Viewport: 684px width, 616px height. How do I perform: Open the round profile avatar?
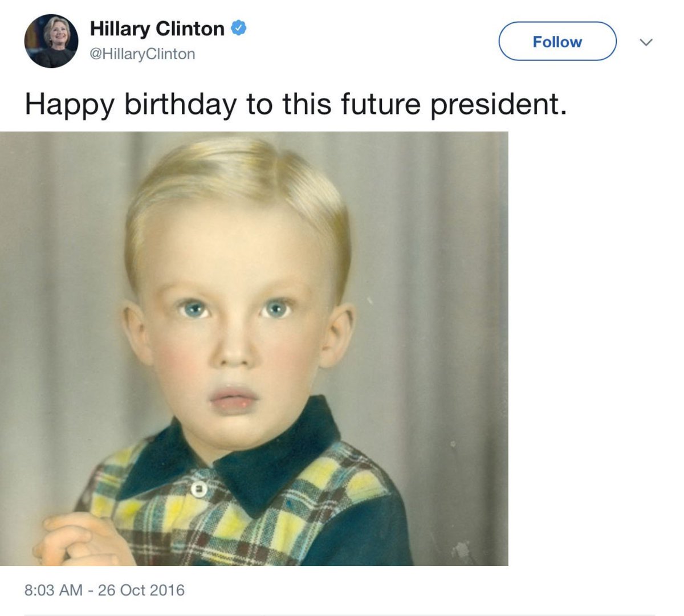[x=51, y=41]
